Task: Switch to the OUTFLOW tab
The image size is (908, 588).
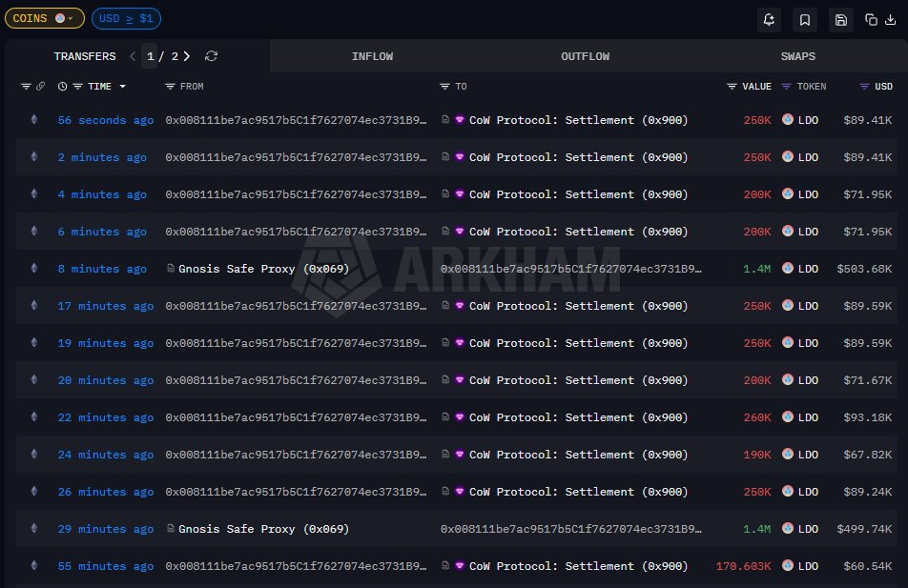Action: [585, 56]
